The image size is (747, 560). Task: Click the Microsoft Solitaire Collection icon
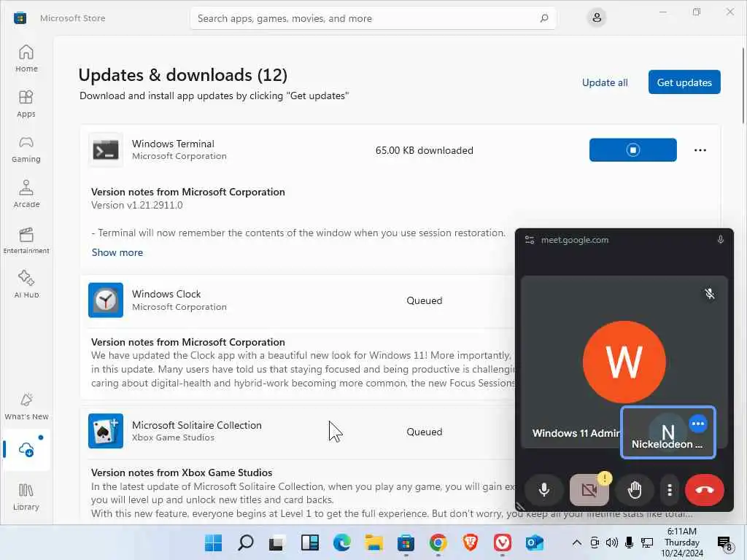click(x=106, y=431)
